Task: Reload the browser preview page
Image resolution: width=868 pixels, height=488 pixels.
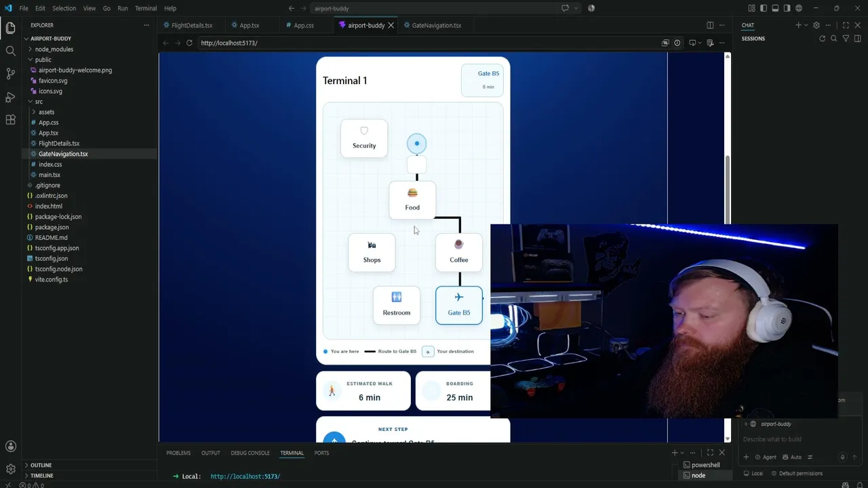Action: pyautogui.click(x=189, y=43)
